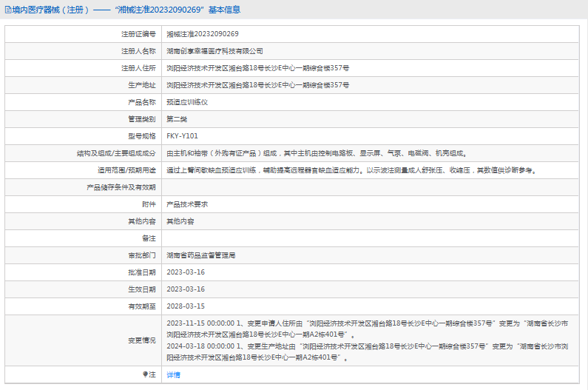Screen dimensions: 588x390
Task: Click the intended use text starting 通过上臂间歇缺血
Action: (x=351, y=170)
